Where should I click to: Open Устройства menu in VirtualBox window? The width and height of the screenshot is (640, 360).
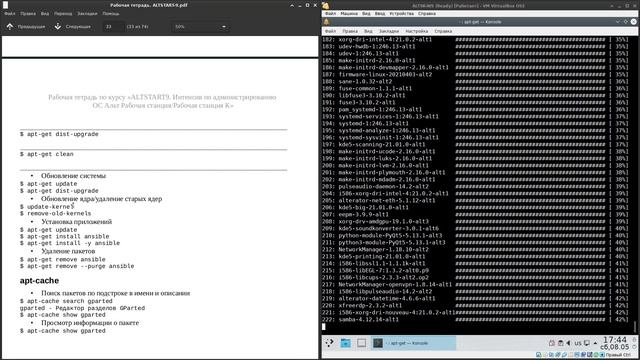(402, 13)
